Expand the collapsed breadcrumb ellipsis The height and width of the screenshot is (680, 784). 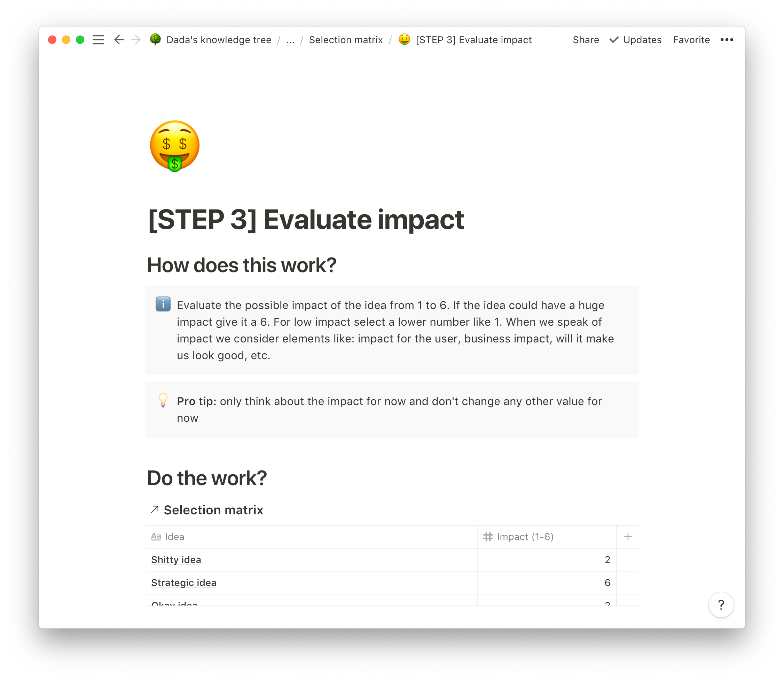click(x=290, y=40)
